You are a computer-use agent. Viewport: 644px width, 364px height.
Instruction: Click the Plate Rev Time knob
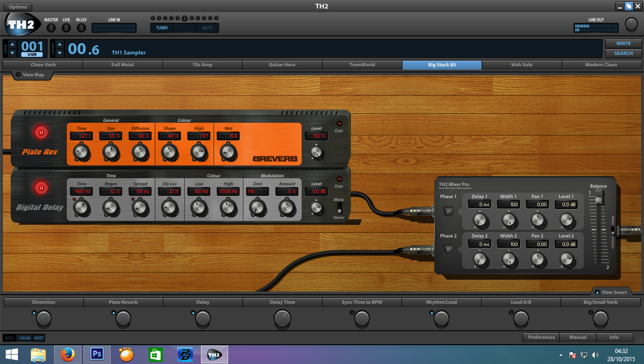coord(81,152)
